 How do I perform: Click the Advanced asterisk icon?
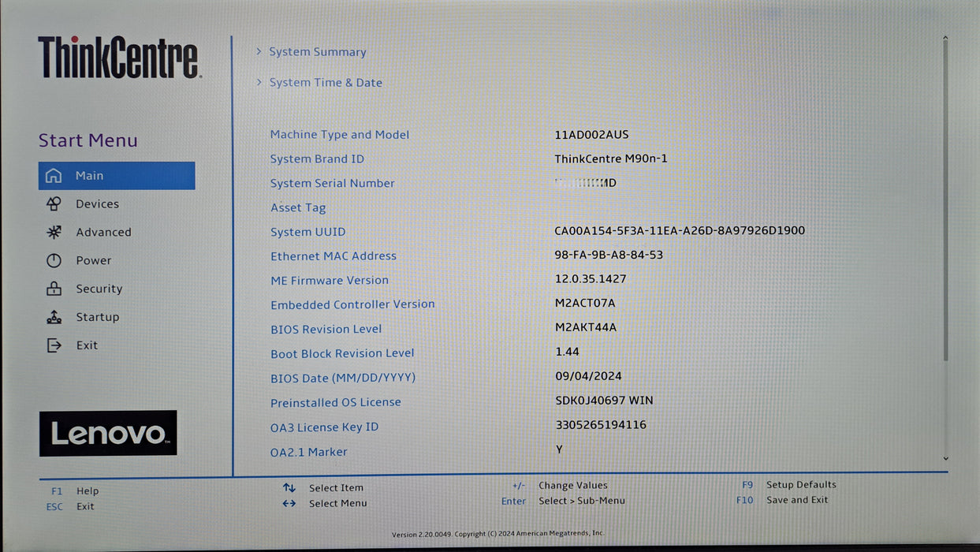[x=54, y=233]
